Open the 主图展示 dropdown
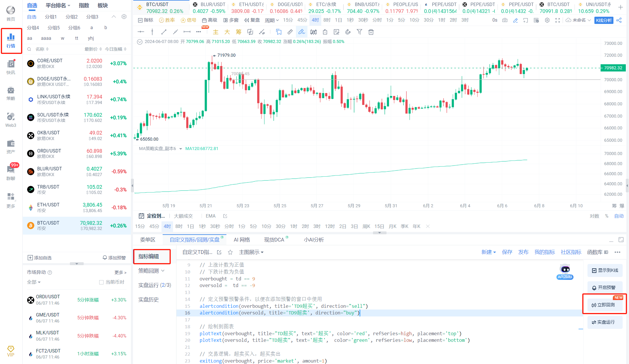The height and width of the screenshot is (364, 629). pyautogui.click(x=251, y=252)
